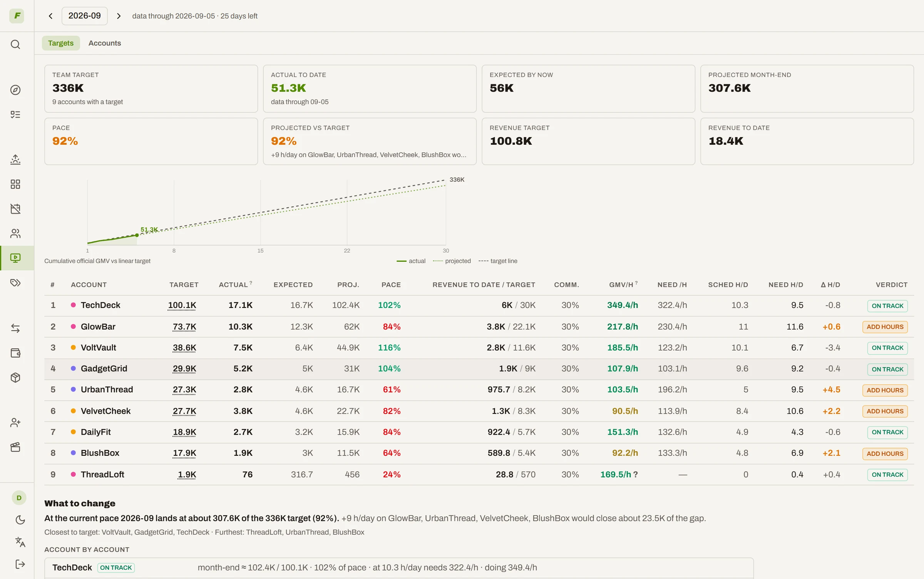Click the ACTUAL column help mark

click(251, 283)
